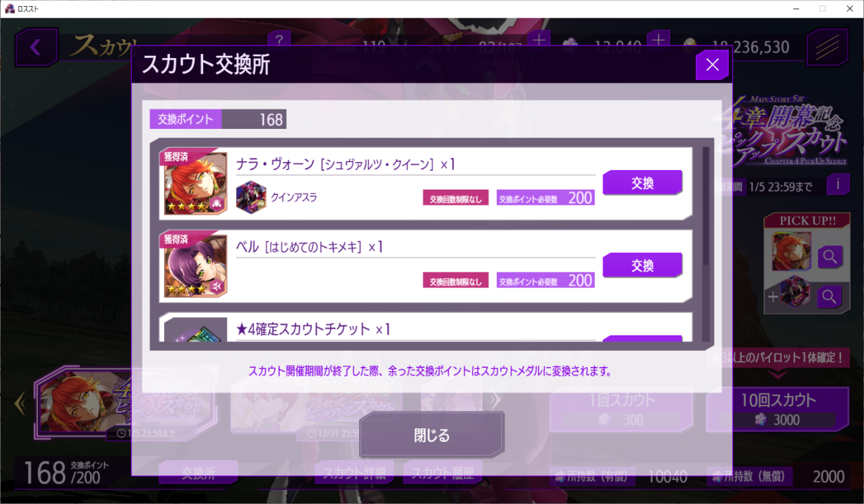View the クインアスラ mech hexagon icon
The width and height of the screenshot is (864, 504).
pos(251,197)
